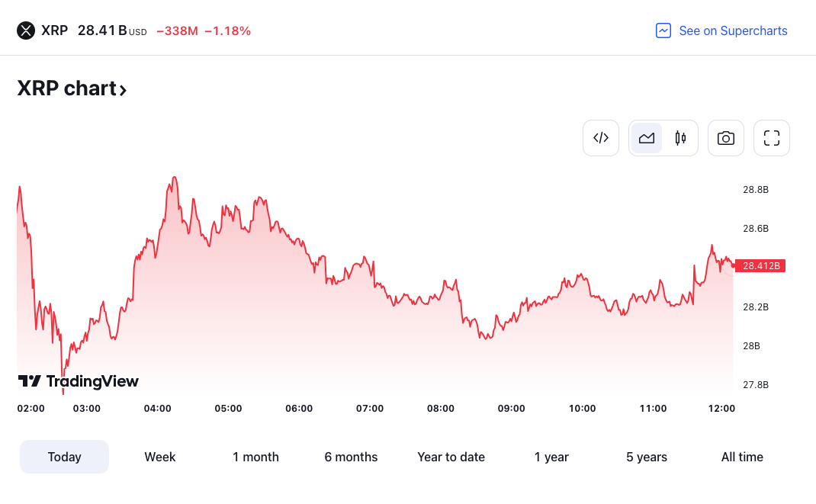Select the 1 year range

(551, 457)
